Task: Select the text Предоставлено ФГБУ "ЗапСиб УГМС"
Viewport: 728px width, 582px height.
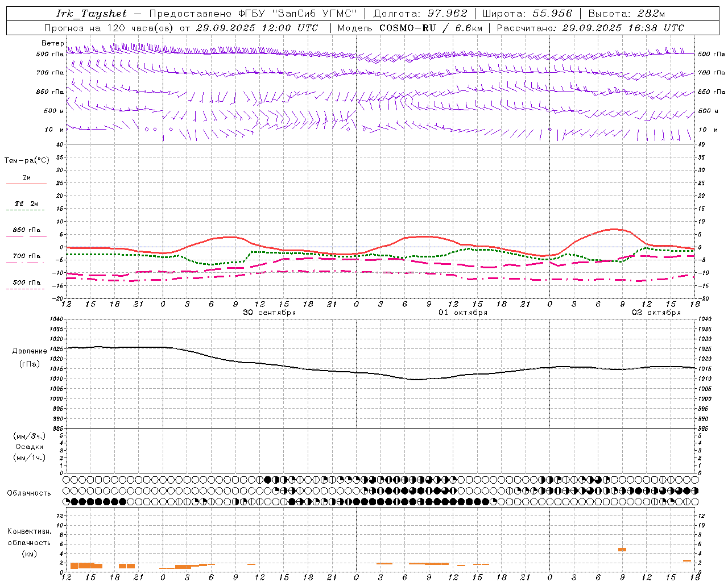Action: coord(253,14)
